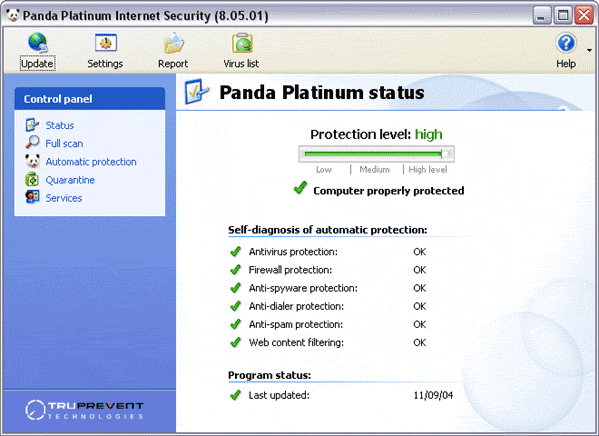Image resolution: width=599 pixels, height=436 pixels.
Task: Maximize the Panda Platinum window
Action: (563, 16)
